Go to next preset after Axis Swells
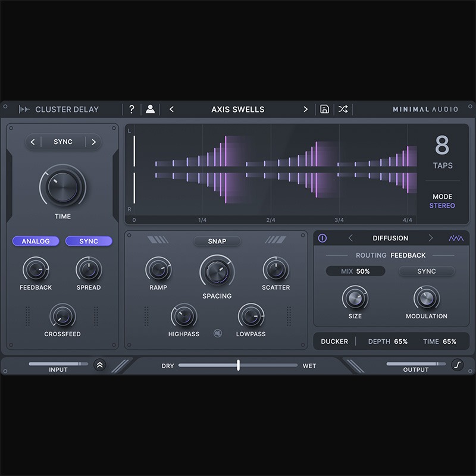Screen dimensions: 476x476 coord(305,109)
